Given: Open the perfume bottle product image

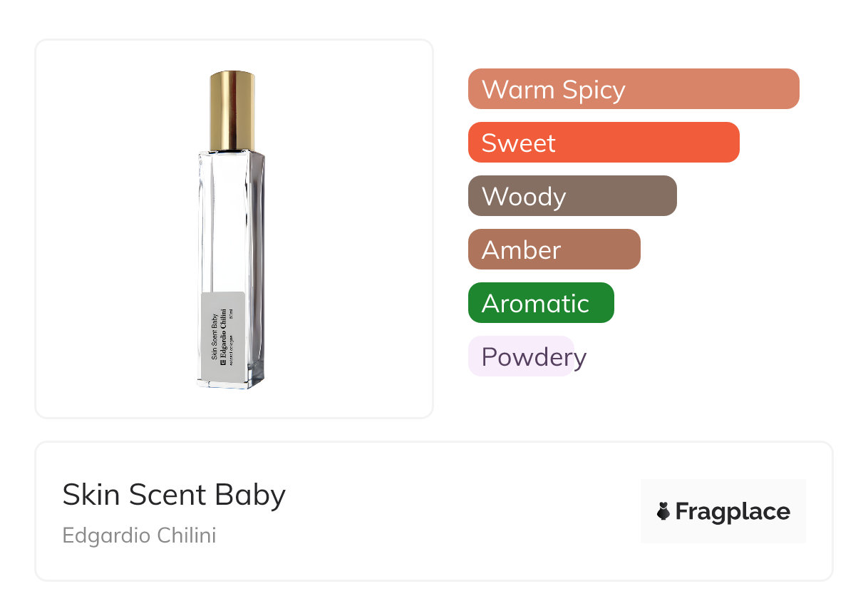Looking at the screenshot, I should (234, 228).
